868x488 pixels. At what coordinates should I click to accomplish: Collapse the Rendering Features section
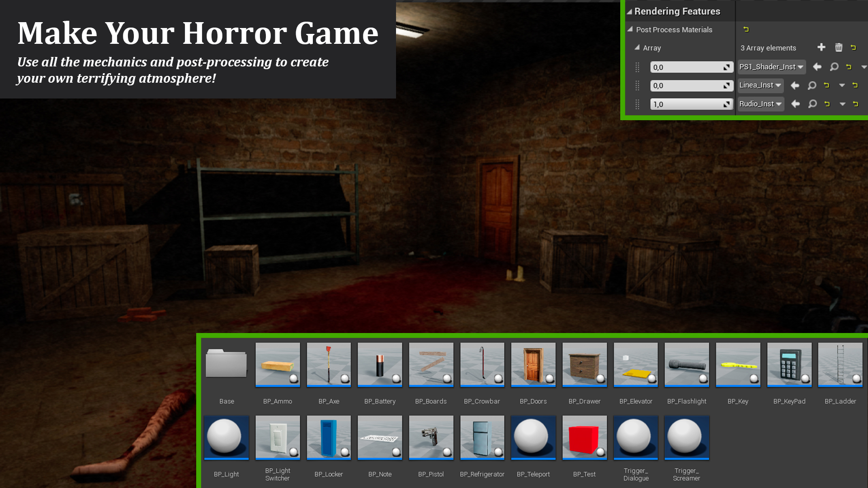(x=629, y=12)
